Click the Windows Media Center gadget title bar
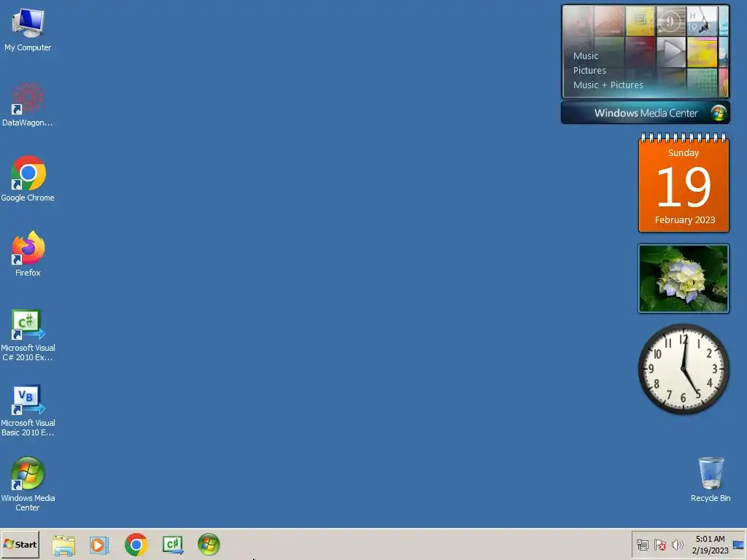This screenshot has height=560, width=747. click(646, 113)
